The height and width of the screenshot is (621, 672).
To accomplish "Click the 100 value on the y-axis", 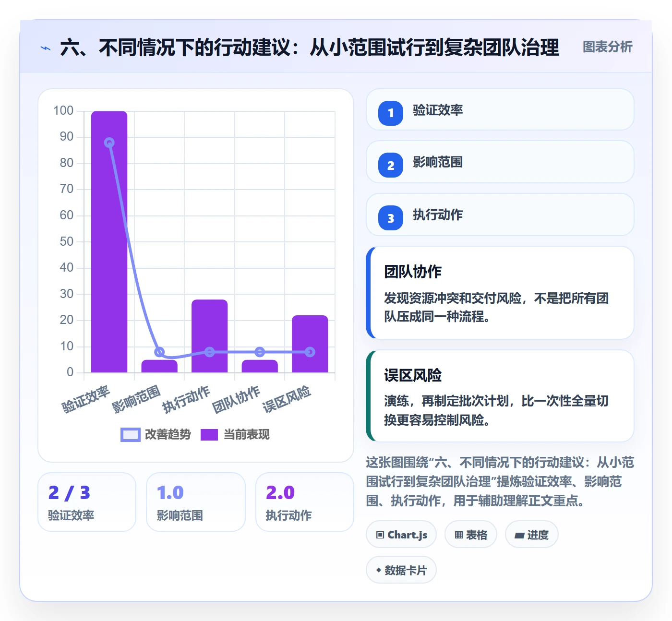I will [x=63, y=111].
